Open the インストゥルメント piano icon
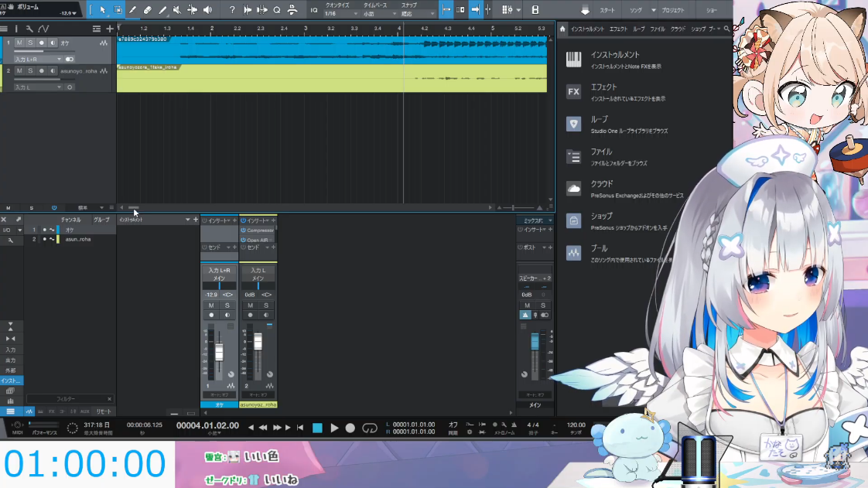This screenshot has height=488, width=868. (573, 60)
